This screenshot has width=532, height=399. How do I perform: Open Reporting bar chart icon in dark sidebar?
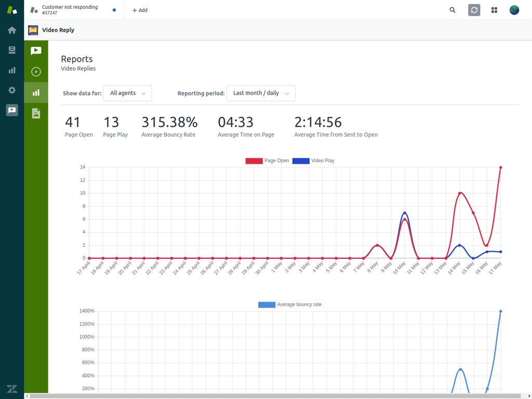(12, 70)
